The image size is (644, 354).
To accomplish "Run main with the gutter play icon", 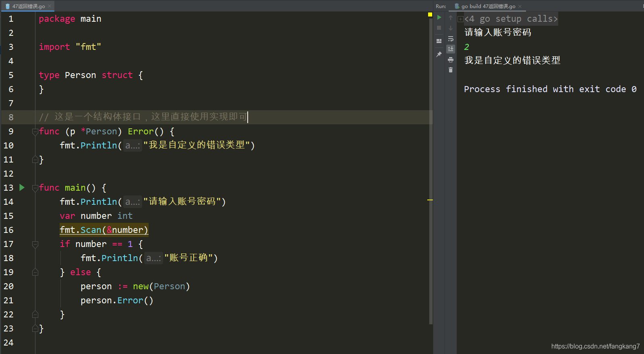I will point(22,187).
